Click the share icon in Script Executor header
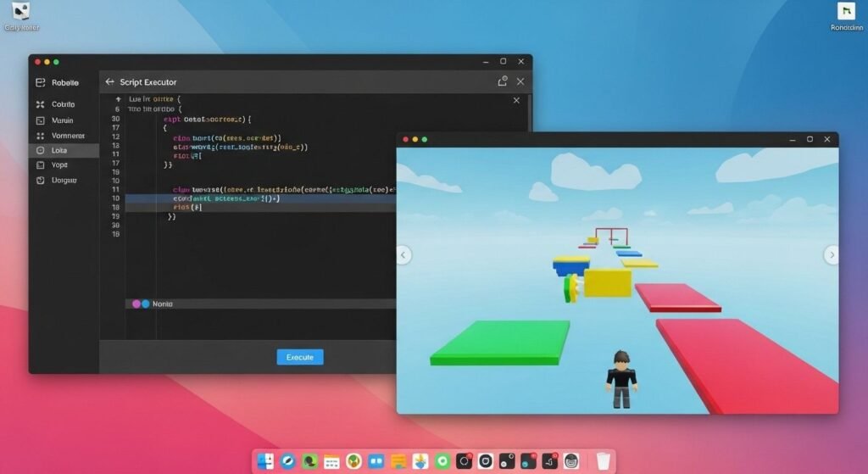 click(x=502, y=81)
